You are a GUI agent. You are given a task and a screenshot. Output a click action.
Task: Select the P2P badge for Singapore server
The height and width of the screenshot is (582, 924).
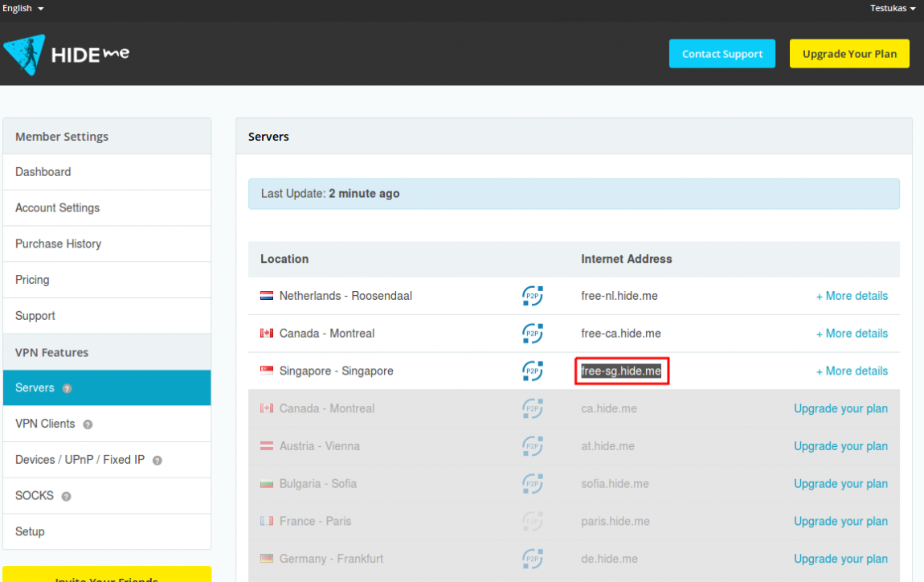pyautogui.click(x=532, y=371)
